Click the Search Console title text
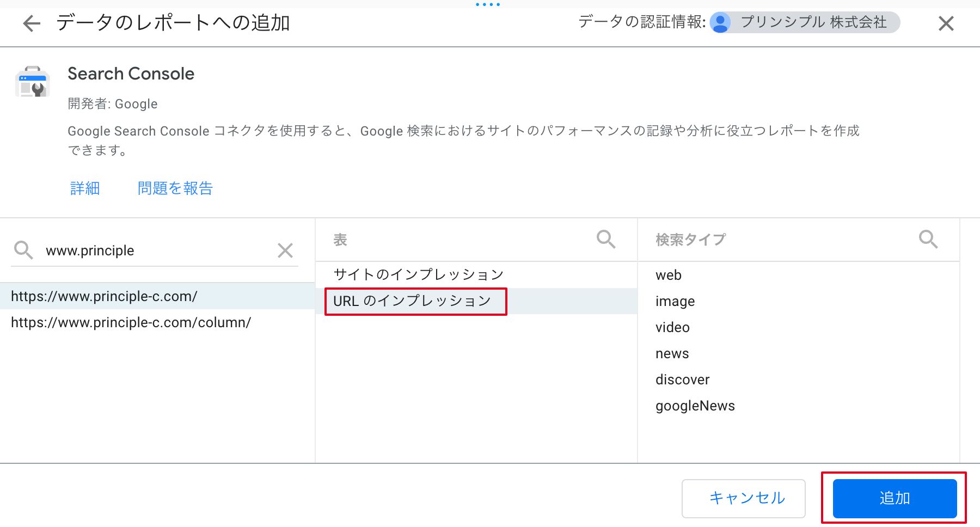980x527 pixels. click(x=131, y=73)
